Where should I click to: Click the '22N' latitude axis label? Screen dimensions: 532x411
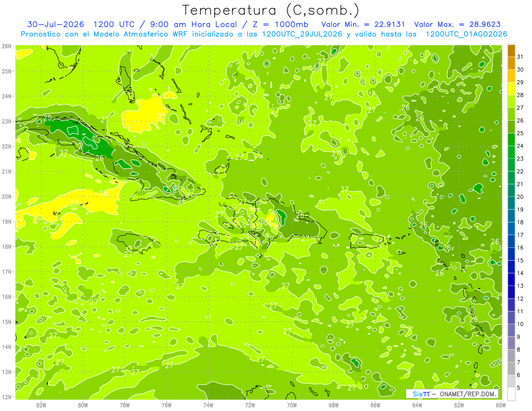[x=7, y=146]
